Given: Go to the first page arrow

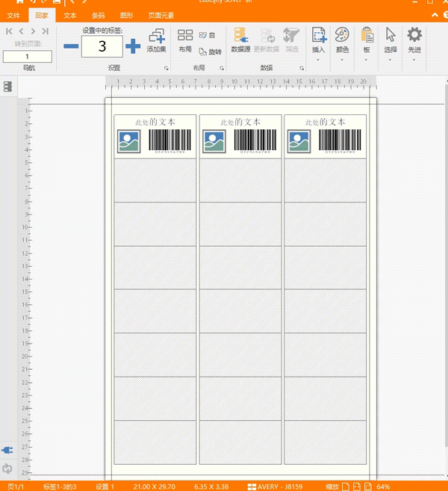Looking at the screenshot, I should (x=9, y=31).
